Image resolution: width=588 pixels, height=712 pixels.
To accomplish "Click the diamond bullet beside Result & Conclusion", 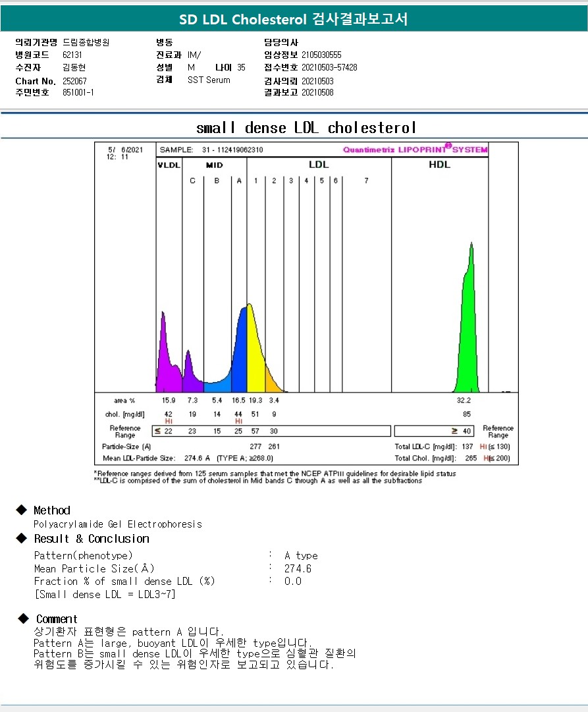I will click(22, 538).
